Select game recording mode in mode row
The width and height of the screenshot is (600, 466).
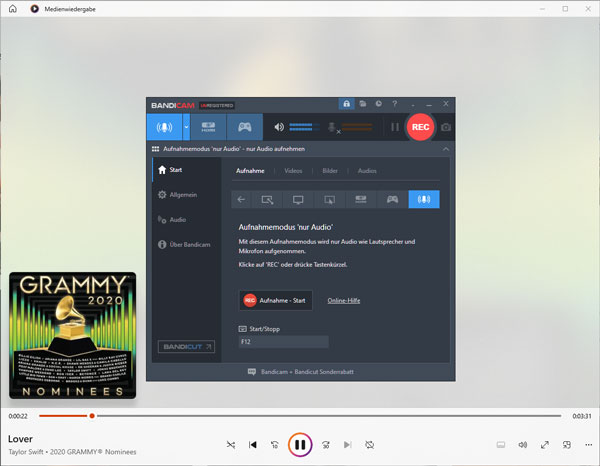coord(392,199)
